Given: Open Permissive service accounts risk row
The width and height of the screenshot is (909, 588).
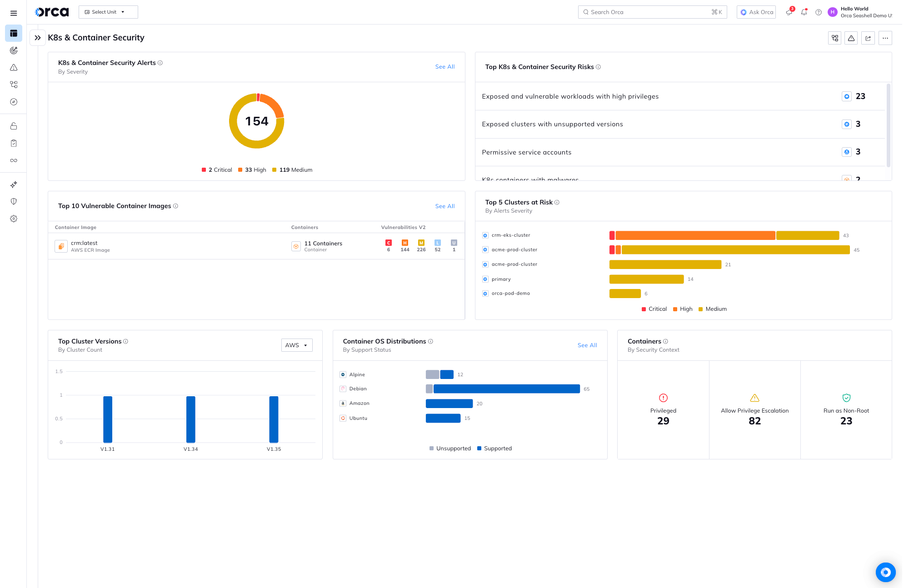Looking at the screenshot, I should coord(680,152).
